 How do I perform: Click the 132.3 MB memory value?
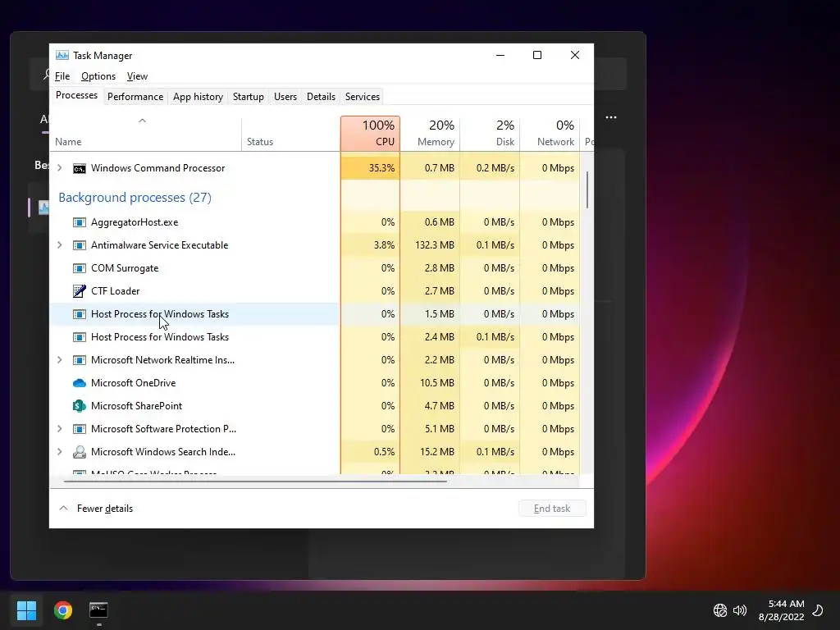[435, 245]
